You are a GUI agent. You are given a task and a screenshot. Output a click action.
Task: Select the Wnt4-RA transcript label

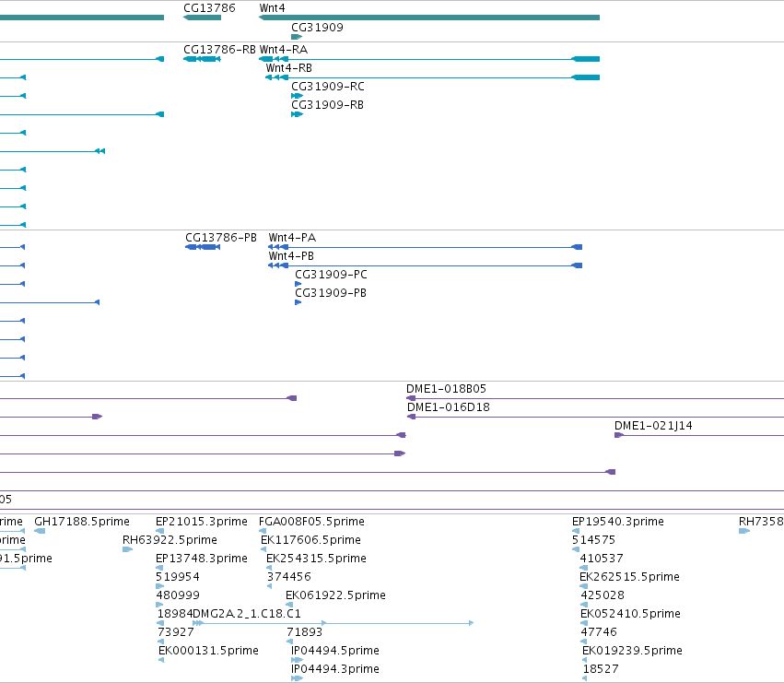[284, 50]
